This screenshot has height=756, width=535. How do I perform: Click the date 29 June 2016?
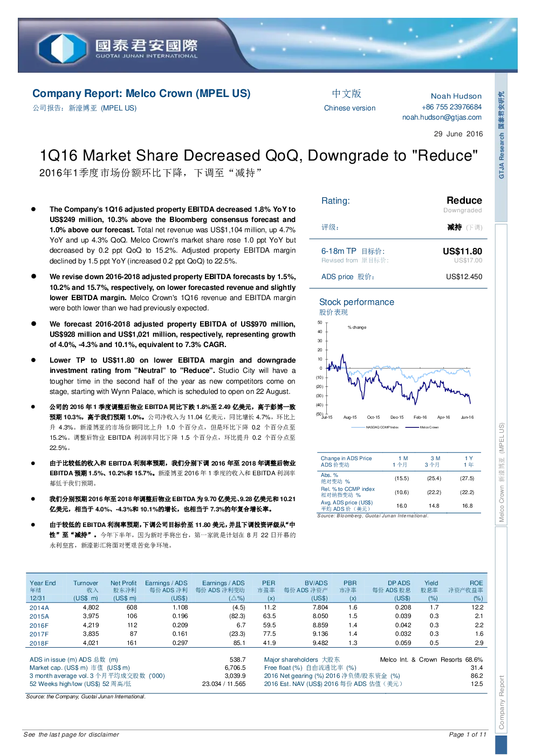pos(458,134)
